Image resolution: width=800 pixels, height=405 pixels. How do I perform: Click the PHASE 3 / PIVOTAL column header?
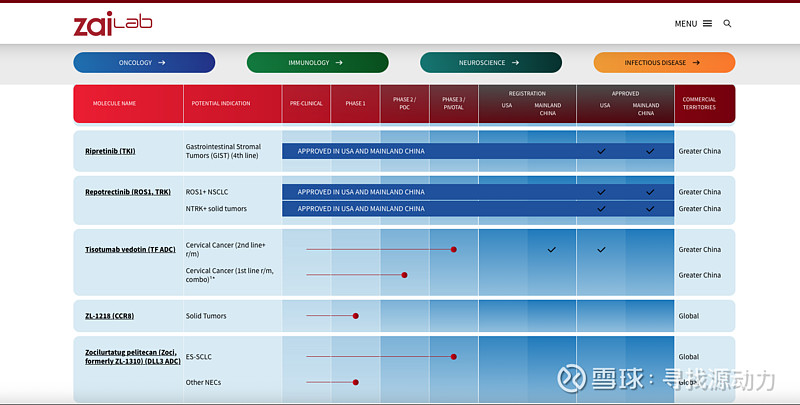coord(454,103)
